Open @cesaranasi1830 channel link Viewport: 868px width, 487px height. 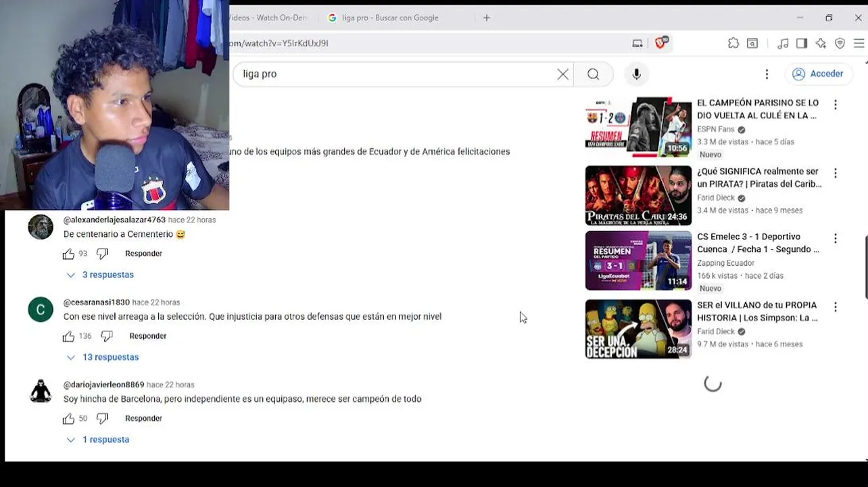click(x=96, y=302)
